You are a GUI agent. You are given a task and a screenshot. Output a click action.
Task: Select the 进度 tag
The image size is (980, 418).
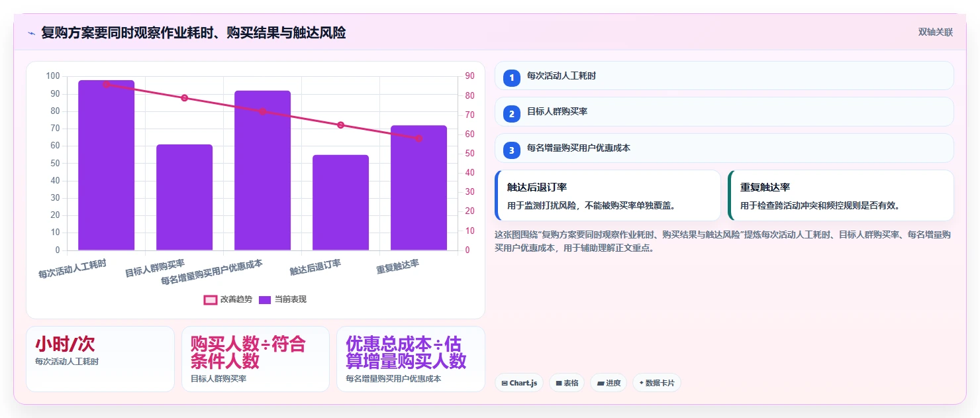click(x=609, y=383)
